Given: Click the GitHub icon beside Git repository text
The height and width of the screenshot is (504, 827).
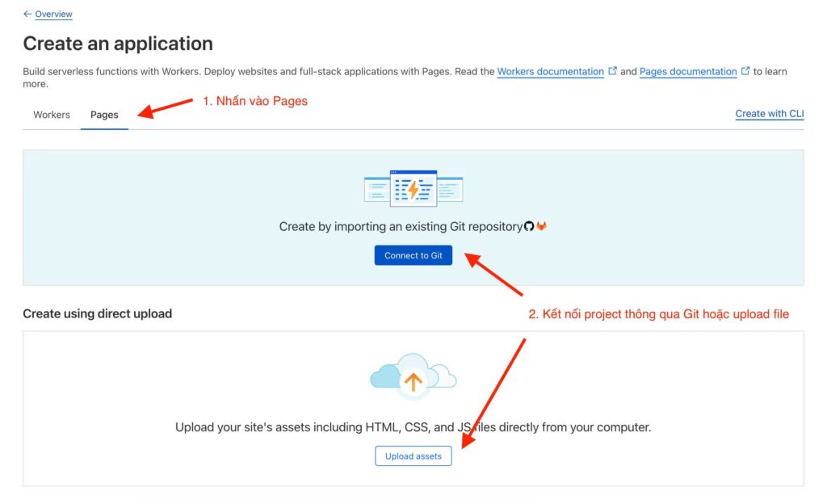Looking at the screenshot, I should click(529, 226).
